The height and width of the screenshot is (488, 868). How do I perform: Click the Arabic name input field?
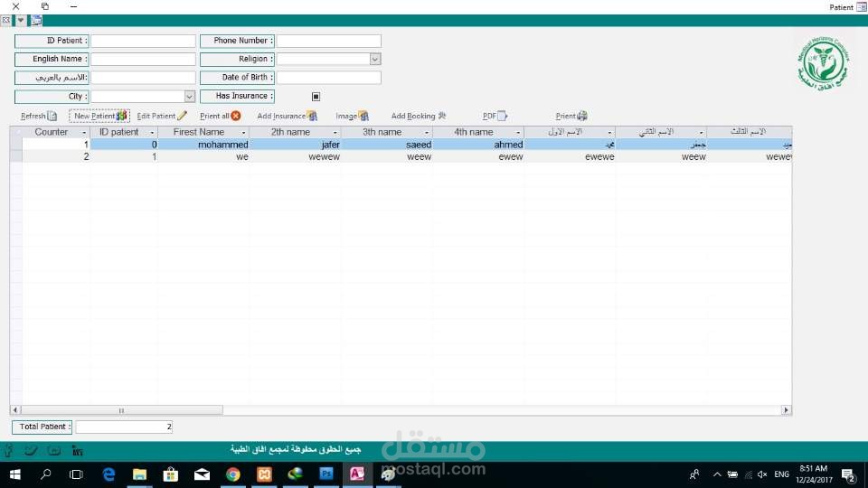[x=143, y=78]
